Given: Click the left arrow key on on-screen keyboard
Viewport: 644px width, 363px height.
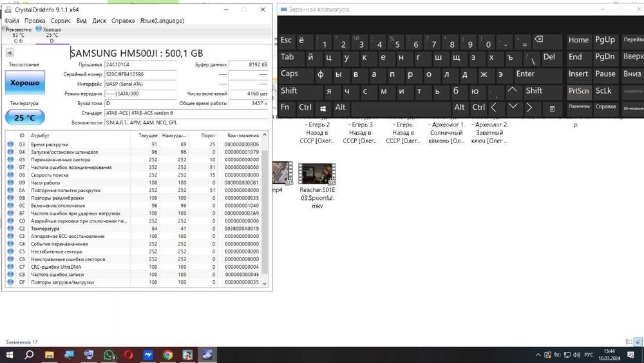Looking at the screenshot, I should tap(494, 108).
